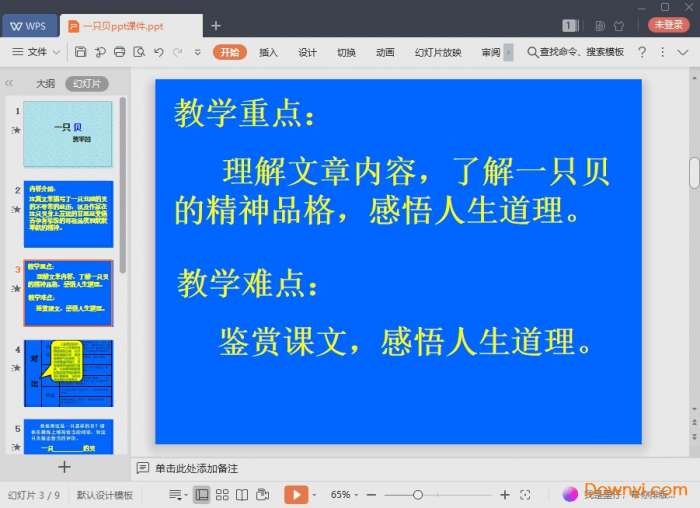Viewport: 700px width, 508px height.
Task: Open the skin/shirt appearance icon
Action: 619,26
